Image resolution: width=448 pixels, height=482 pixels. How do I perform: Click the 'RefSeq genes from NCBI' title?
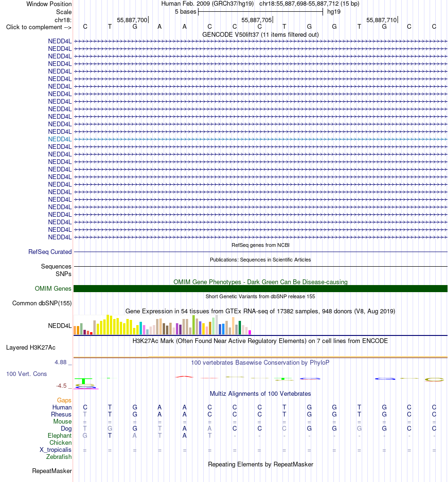260,245
